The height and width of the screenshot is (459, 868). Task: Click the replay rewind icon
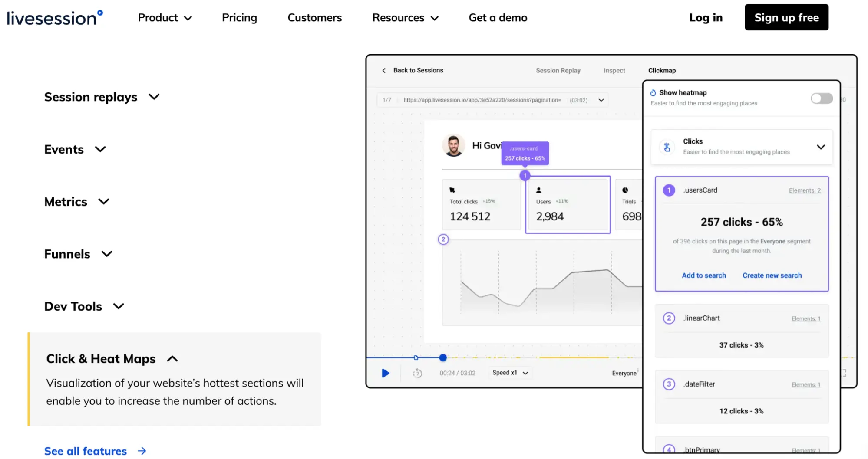(x=417, y=373)
